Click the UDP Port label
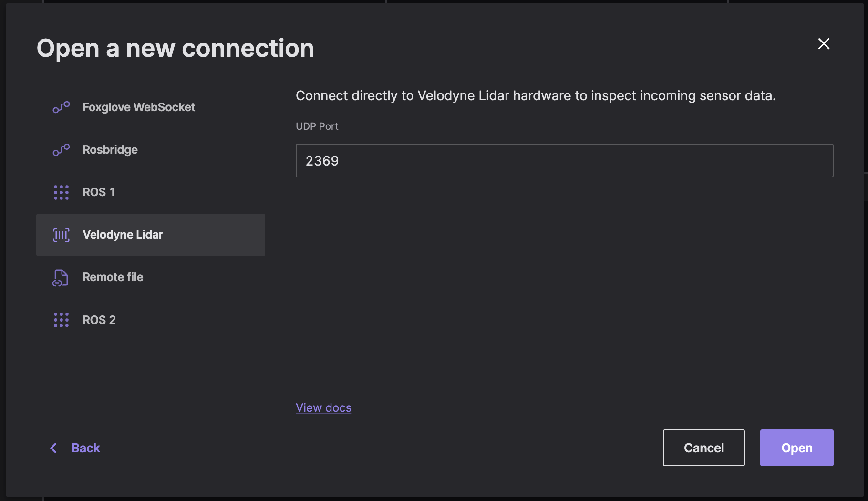 pos(317,126)
